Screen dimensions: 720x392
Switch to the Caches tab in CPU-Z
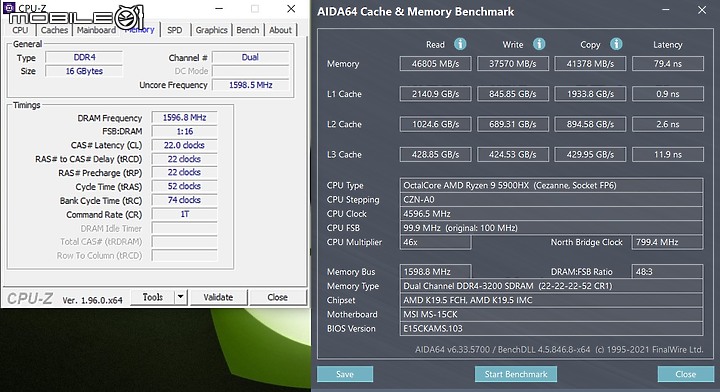coord(54,30)
